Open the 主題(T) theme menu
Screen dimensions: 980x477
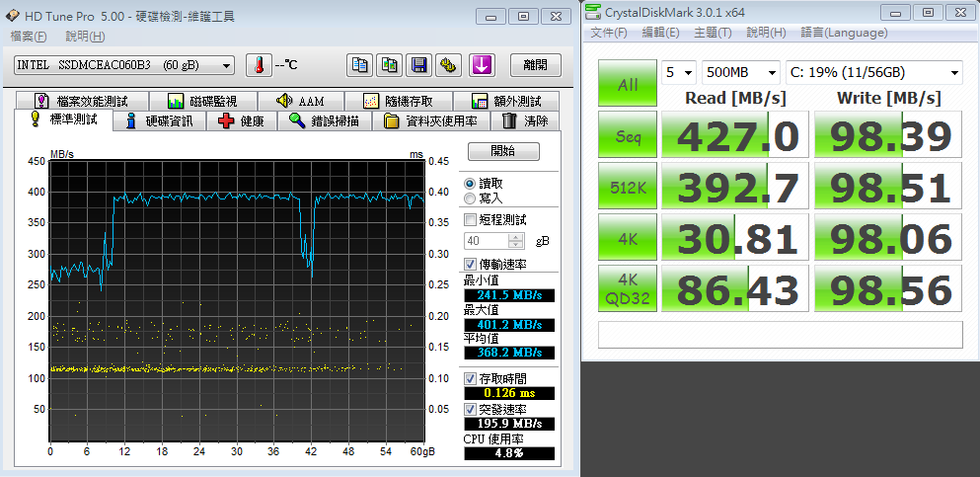click(x=713, y=33)
